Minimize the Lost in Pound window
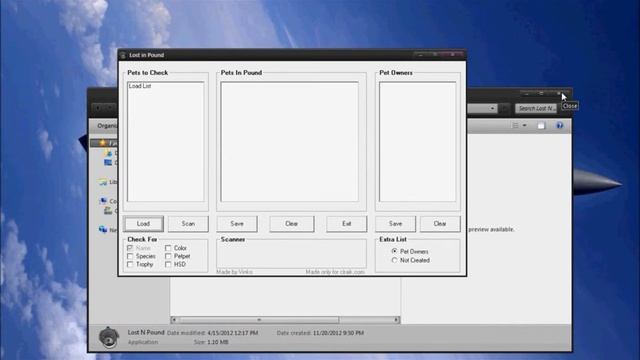 420,54
